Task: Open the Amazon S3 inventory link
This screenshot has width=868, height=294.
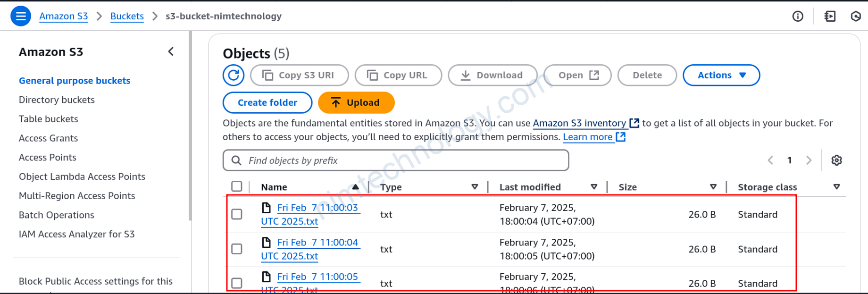Action: click(579, 123)
